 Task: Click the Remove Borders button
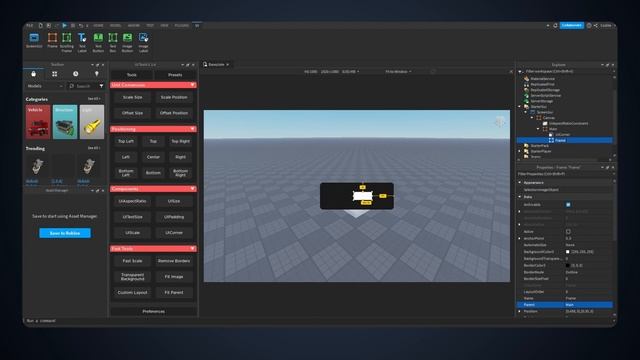point(174,261)
